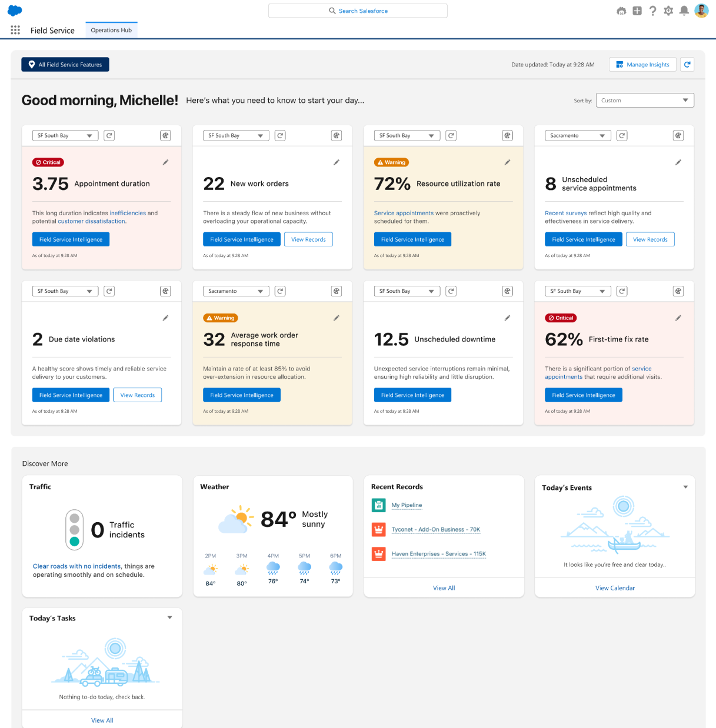716x728 pixels.
Task: Click the Field Service app name
Action: [52, 31]
